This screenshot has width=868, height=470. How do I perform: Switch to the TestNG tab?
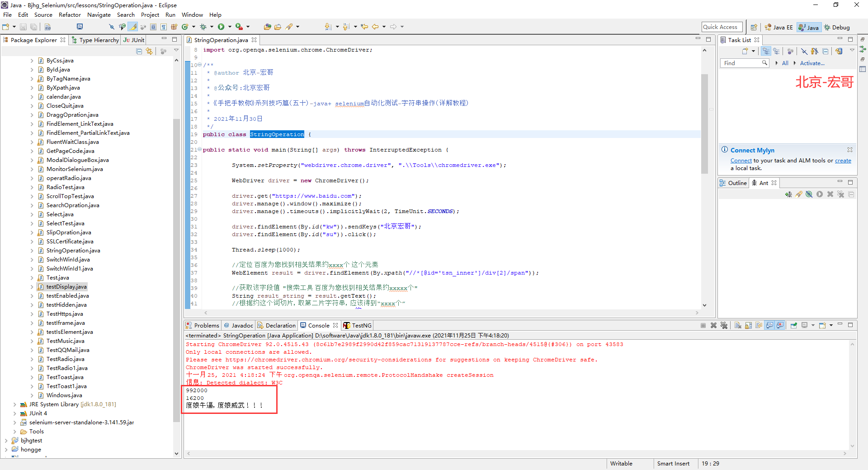pyautogui.click(x=358, y=325)
